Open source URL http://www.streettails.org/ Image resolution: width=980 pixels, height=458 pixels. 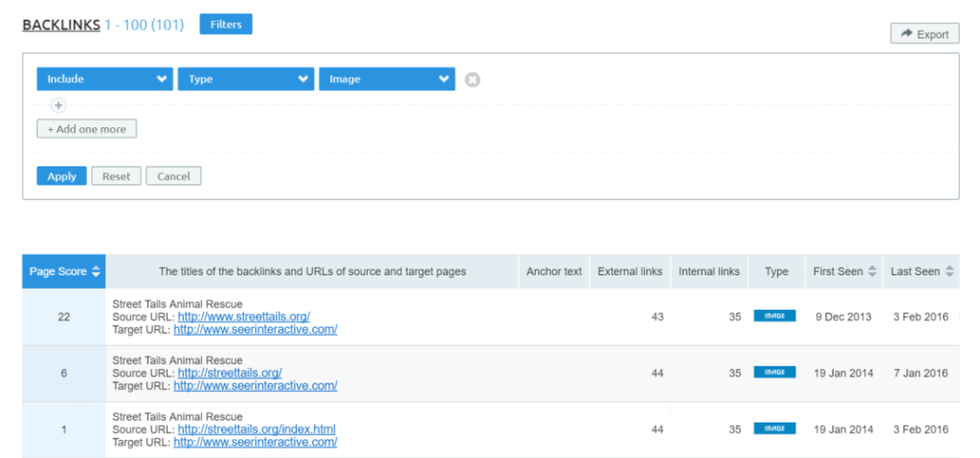[x=243, y=316]
